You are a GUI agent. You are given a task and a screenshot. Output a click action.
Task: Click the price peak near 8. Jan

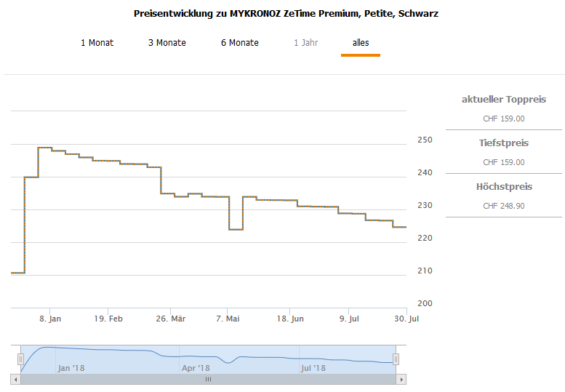click(x=44, y=148)
